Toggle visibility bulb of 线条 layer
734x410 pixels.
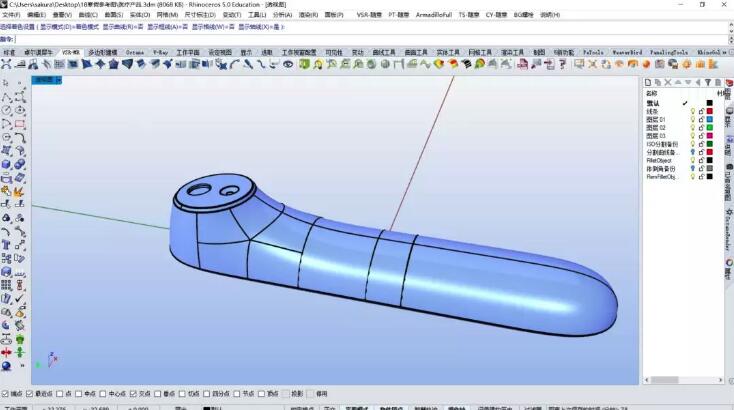coord(693,111)
